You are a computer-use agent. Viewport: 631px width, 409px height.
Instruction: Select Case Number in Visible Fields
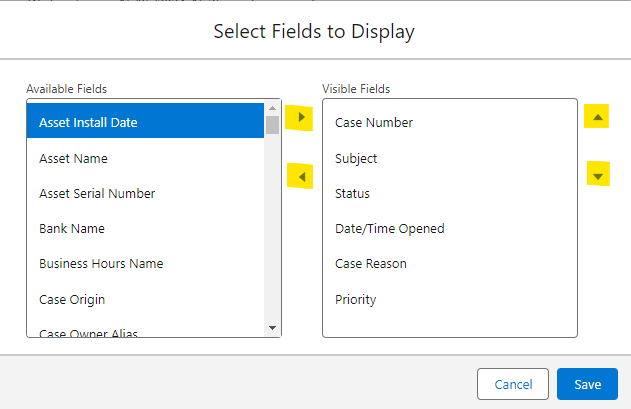click(x=449, y=123)
